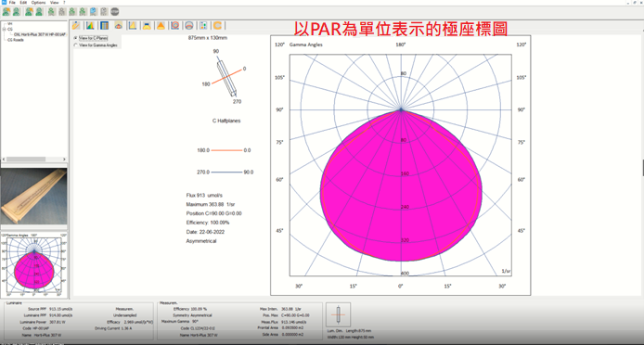Open the File menu
The height and width of the screenshot is (345, 644).
point(12,3)
